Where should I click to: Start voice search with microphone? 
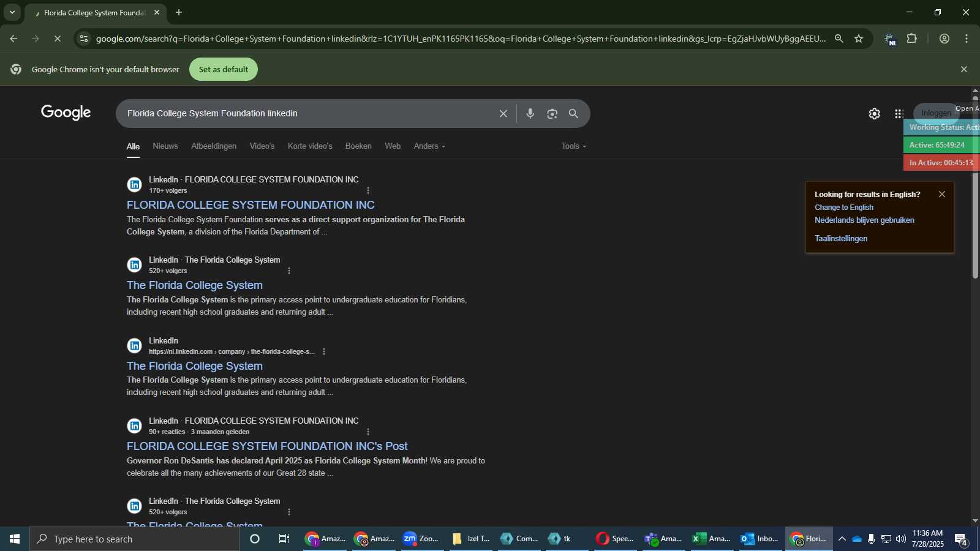coord(530,113)
